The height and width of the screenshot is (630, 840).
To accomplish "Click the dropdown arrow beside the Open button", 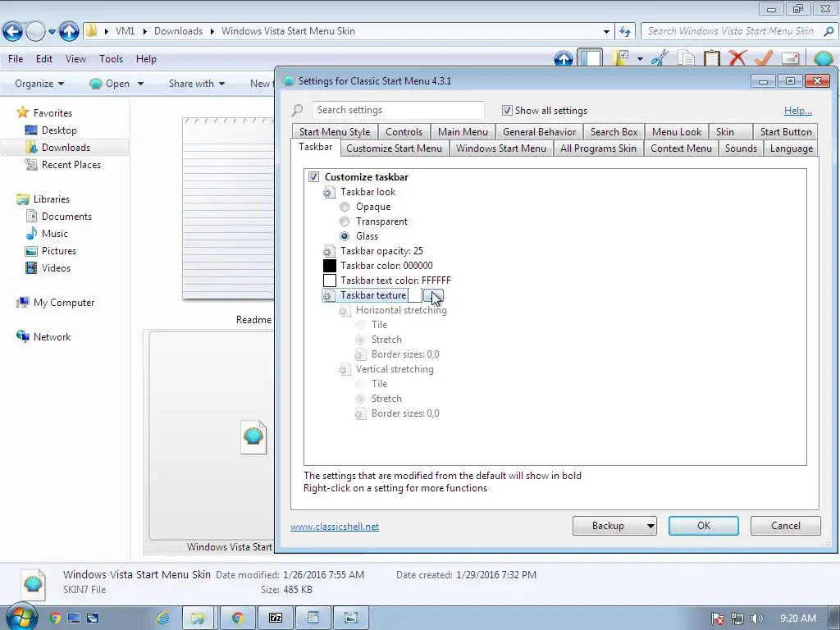I will pos(140,84).
